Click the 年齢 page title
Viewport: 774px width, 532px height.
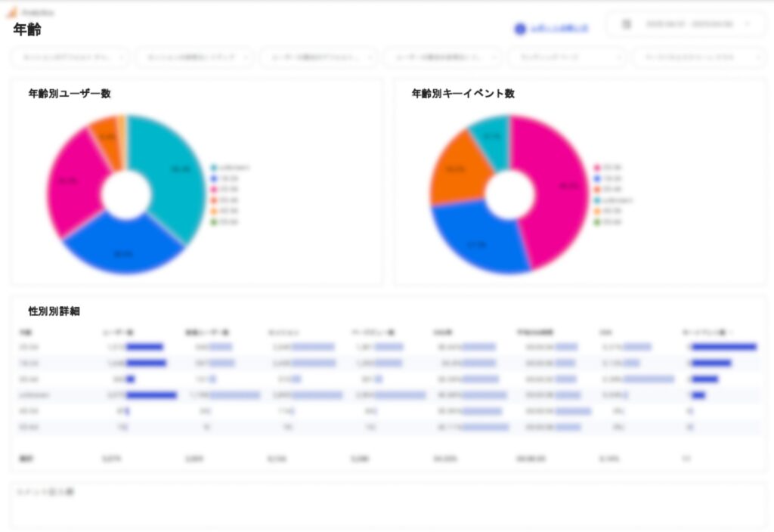27,29
